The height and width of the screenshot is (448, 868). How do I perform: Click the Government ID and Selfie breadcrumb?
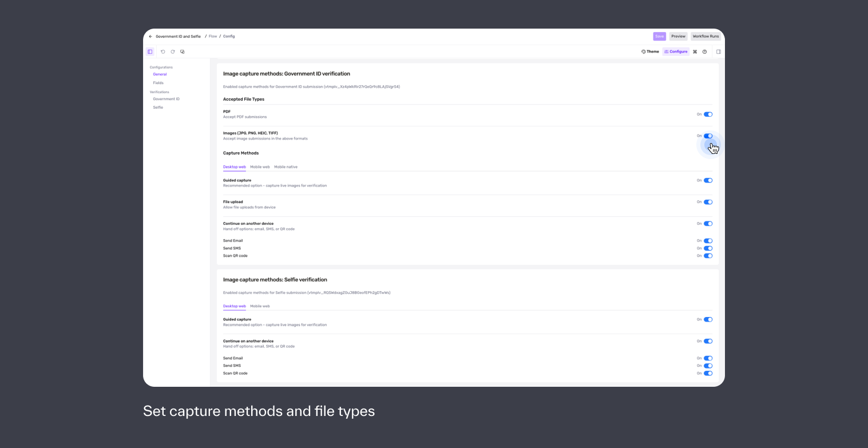pyautogui.click(x=178, y=37)
